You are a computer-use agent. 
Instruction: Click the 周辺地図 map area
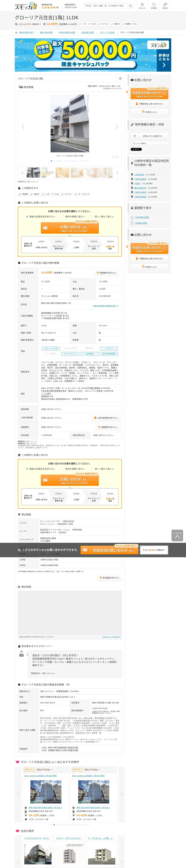click(70, 612)
